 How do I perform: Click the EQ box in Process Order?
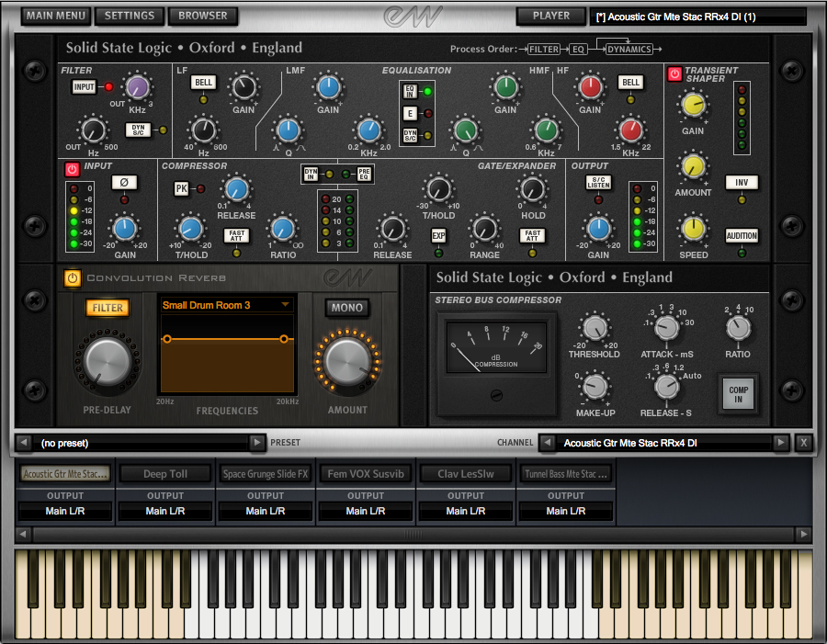tap(578, 49)
